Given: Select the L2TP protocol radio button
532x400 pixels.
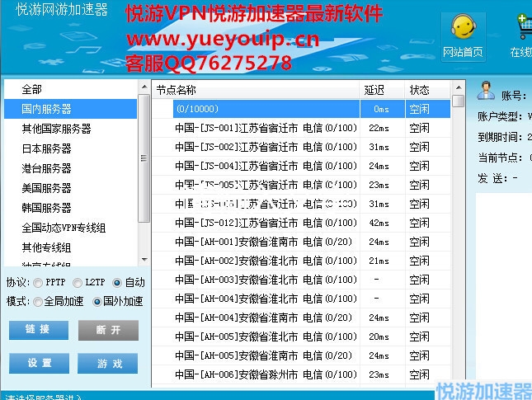Looking at the screenshot, I should pos(78,282).
